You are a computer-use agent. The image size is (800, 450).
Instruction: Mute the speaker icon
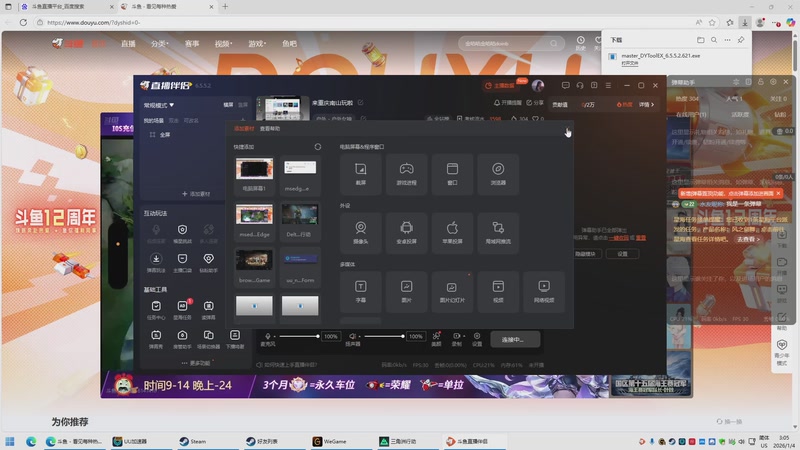tap(352, 336)
